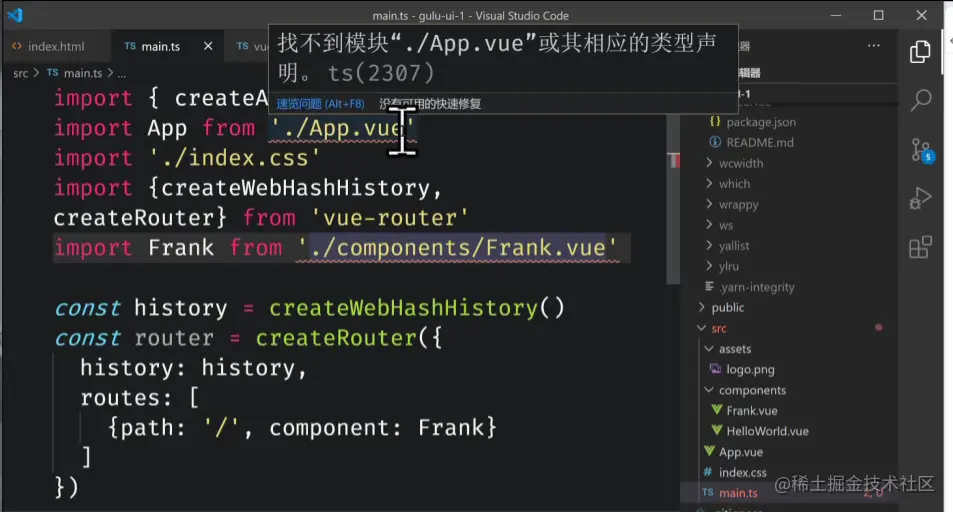
Task: Open the Run and Debug view
Action: coord(920,198)
